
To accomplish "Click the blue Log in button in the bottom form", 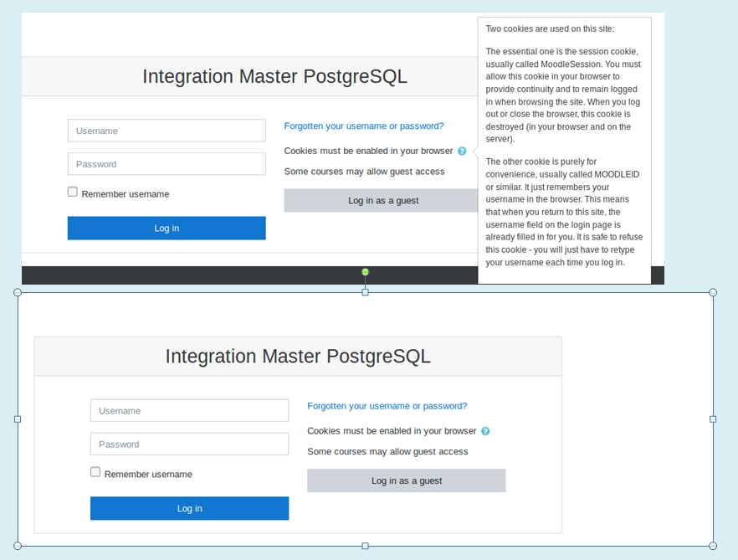I will pos(190,508).
